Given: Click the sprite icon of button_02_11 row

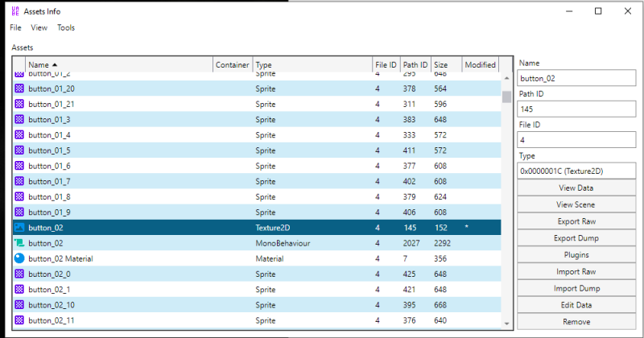Looking at the screenshot, I should (19, 320).
